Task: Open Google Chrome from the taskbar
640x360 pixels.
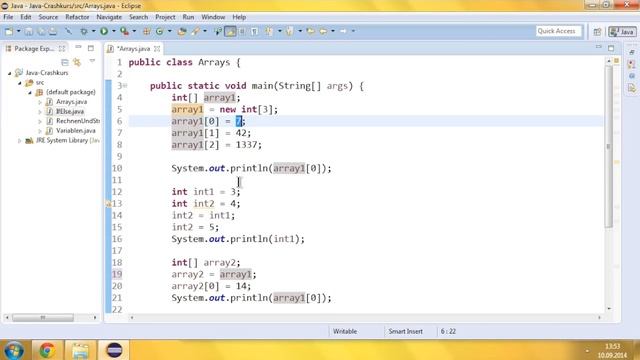Action: 47,350
